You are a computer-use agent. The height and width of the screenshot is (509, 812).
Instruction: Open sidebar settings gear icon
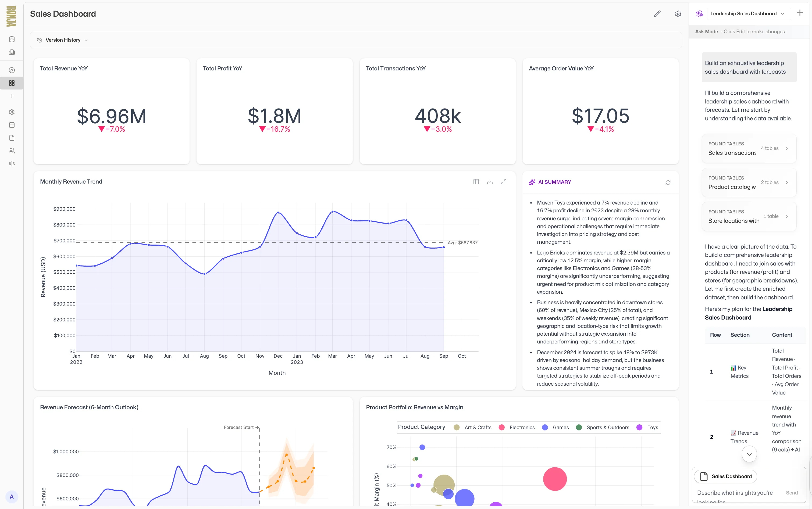coord(12,112)
